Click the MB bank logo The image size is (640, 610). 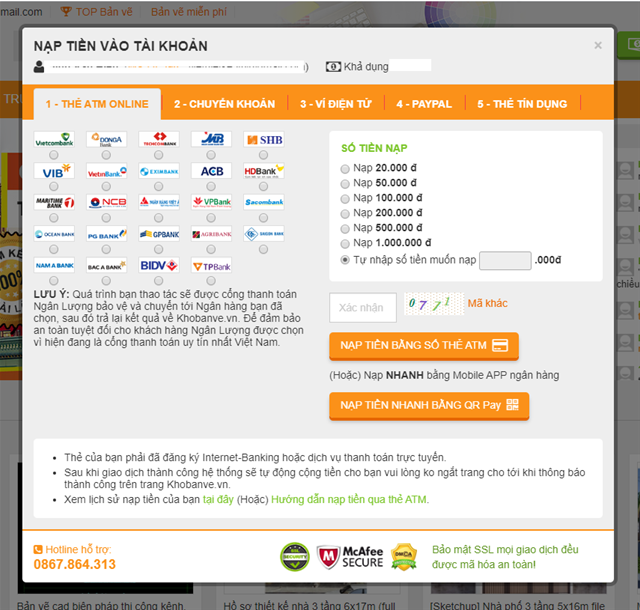coord(211,139)
